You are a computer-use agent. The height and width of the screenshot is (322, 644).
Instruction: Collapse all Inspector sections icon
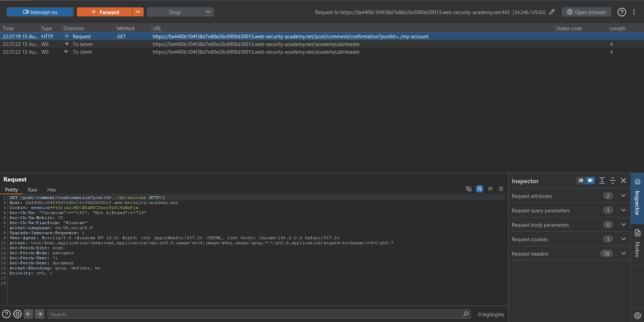point(613,180)
